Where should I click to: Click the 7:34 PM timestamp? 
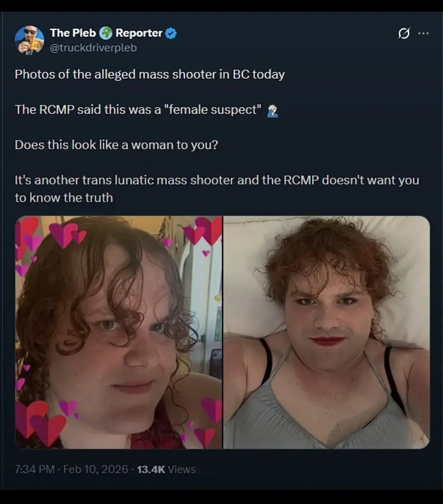click(35, 469)
